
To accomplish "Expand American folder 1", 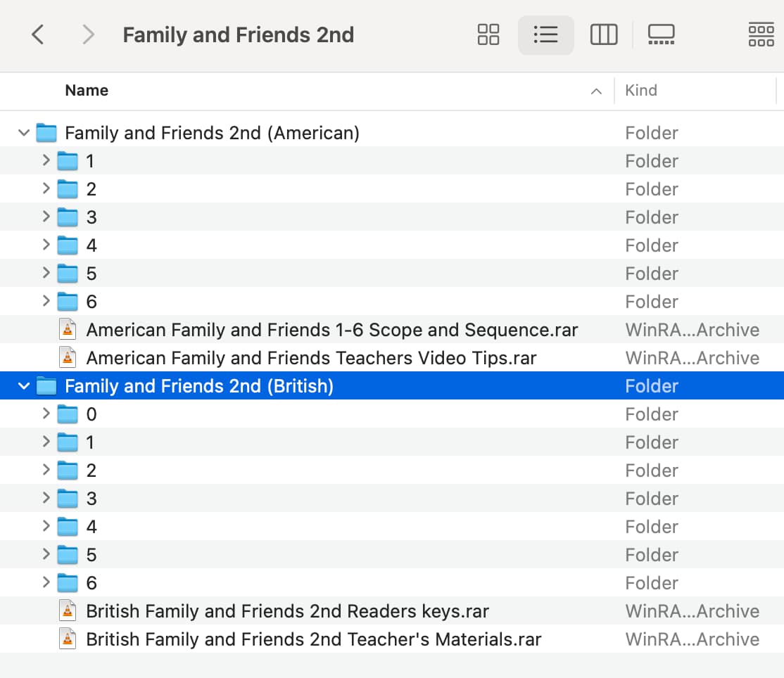I will tap(46, 160).
